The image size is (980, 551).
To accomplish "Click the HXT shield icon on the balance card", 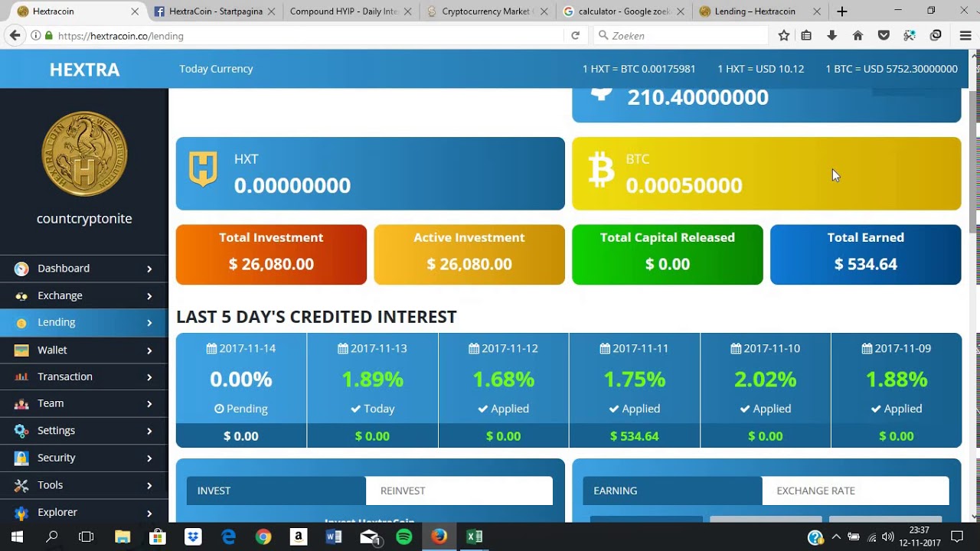I will tap(203, 170).
